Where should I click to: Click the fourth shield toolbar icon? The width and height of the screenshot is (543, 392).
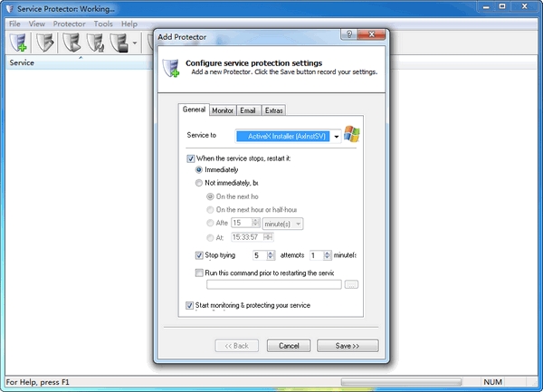pos(95,43)
